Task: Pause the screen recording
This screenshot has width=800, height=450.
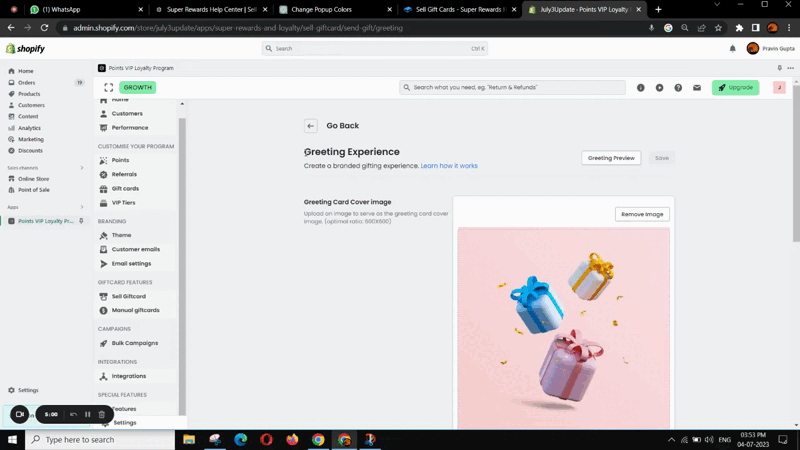Action: coord(87,414)
